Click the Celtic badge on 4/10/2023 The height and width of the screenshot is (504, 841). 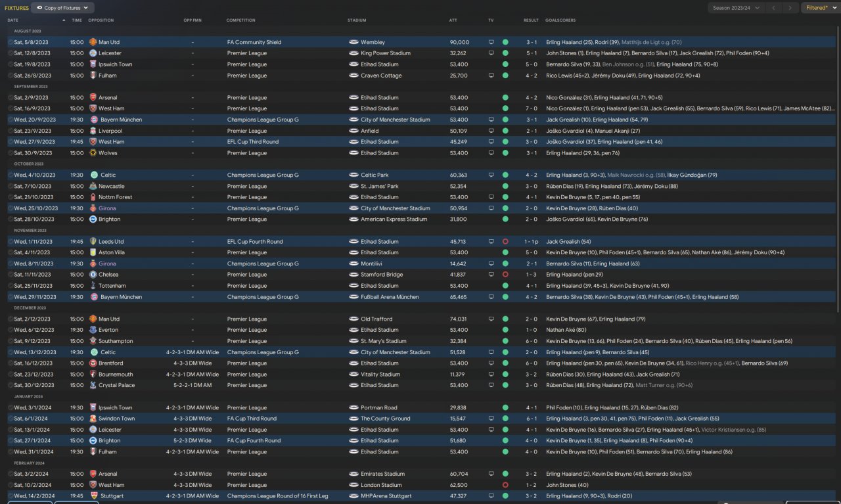tap(93, 175)
